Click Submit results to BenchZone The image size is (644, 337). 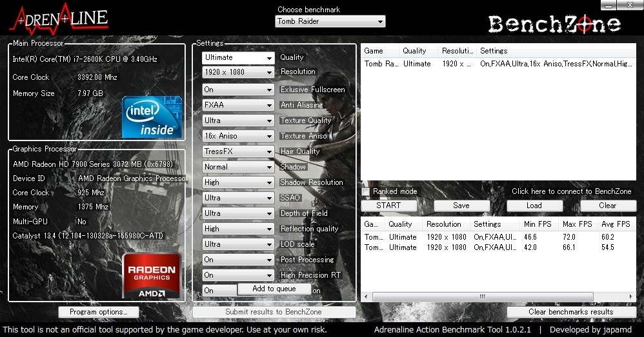tap(274, 312)
